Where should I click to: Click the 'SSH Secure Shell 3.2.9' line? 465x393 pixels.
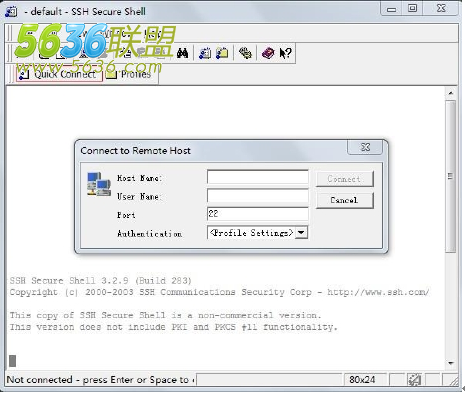tap(101, 281)
